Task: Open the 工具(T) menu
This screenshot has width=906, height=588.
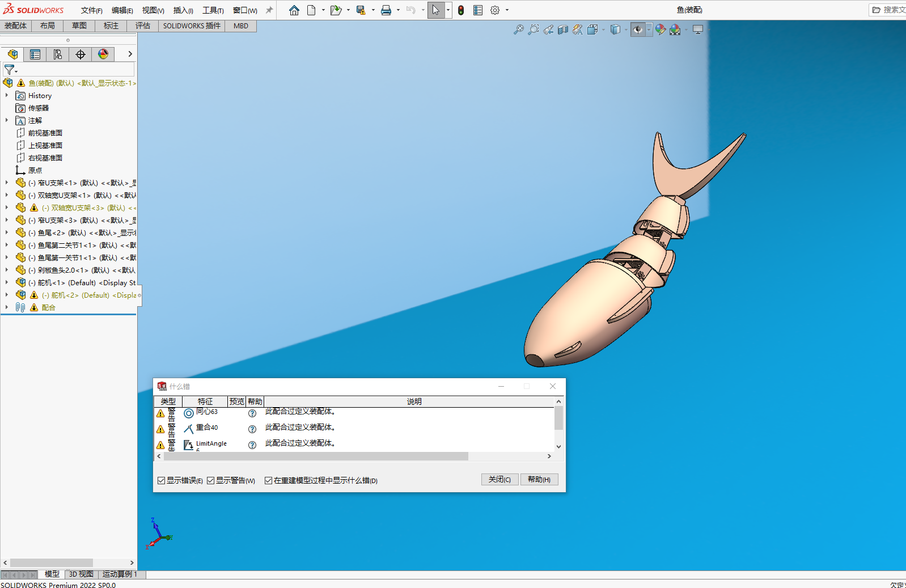Action: point(213,10)
